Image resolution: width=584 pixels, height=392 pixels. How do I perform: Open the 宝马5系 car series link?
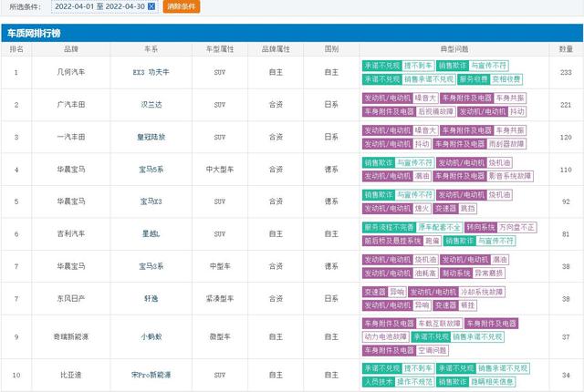point(151,170)
